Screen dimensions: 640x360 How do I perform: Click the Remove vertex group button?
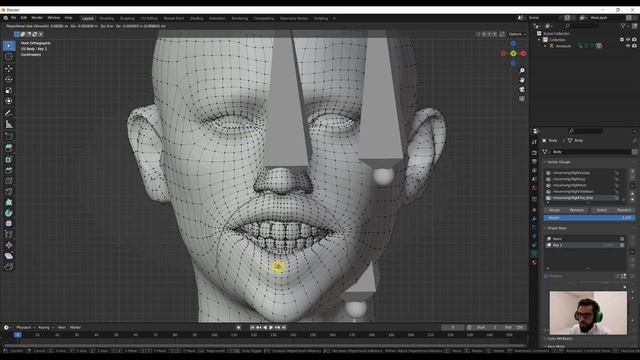[x=577, y=210]
